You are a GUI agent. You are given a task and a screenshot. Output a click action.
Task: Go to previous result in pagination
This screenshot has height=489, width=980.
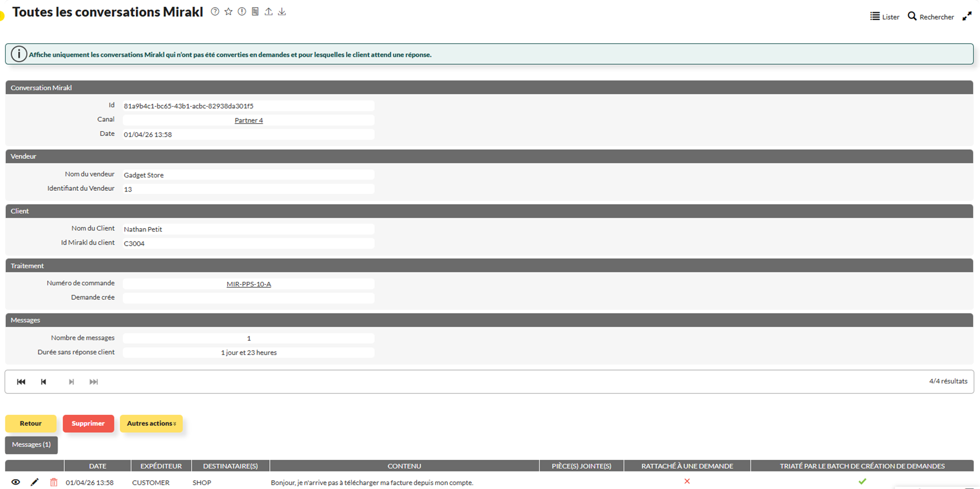click(x=43, y=382)
